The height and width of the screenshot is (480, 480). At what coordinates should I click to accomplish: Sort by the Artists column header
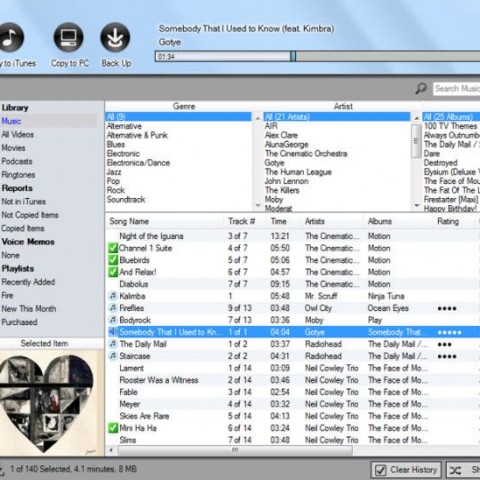pos(332,221)
